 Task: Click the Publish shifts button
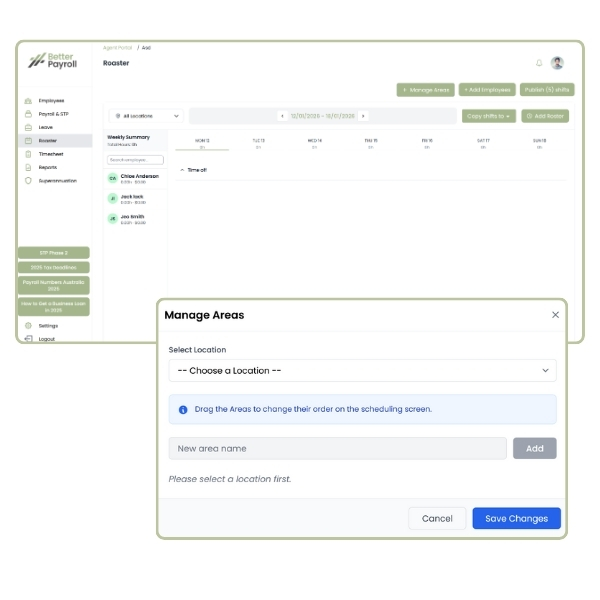coord(546,90)
